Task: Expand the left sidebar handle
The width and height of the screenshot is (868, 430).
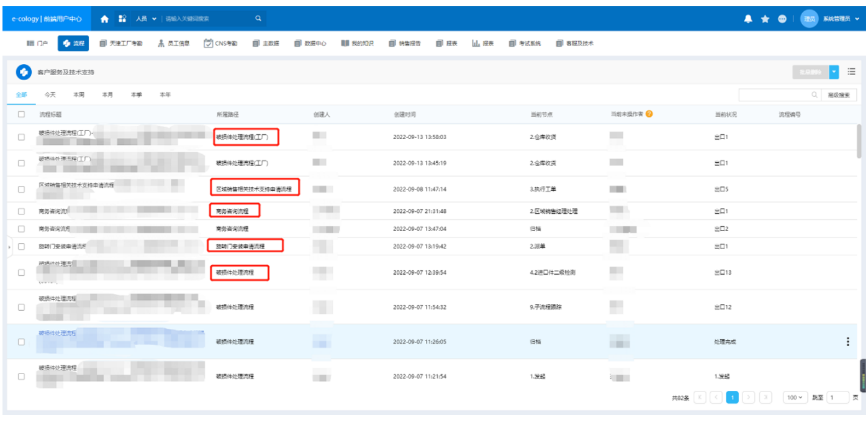Action: click(x=9, y=247)
